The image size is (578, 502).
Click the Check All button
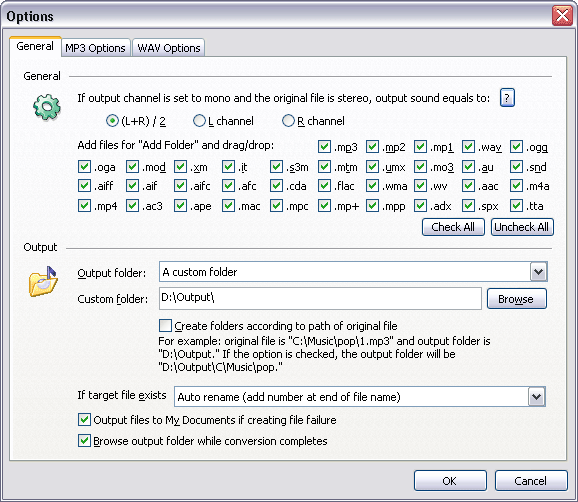point(453,227)
